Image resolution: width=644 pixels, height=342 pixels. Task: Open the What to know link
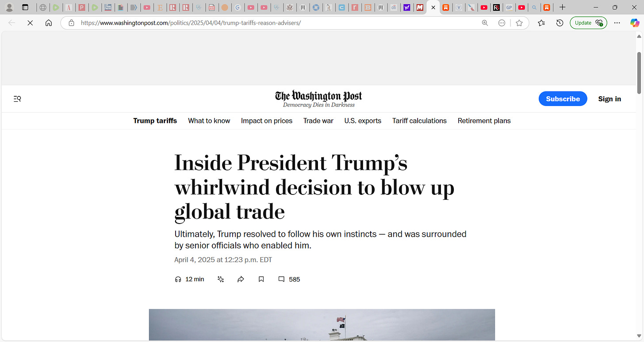[x=209, y=121]
